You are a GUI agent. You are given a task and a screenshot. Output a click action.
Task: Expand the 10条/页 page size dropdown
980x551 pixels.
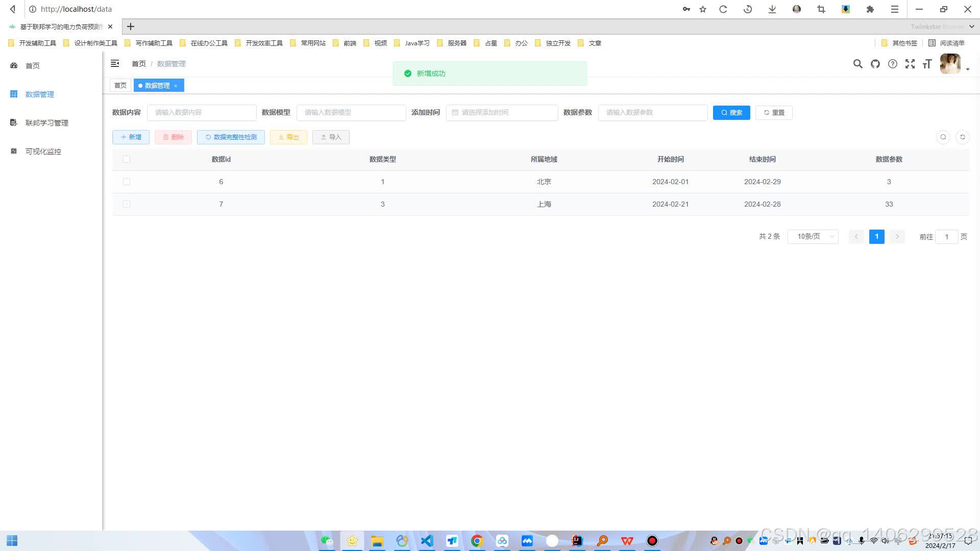[x=813, y=237]
